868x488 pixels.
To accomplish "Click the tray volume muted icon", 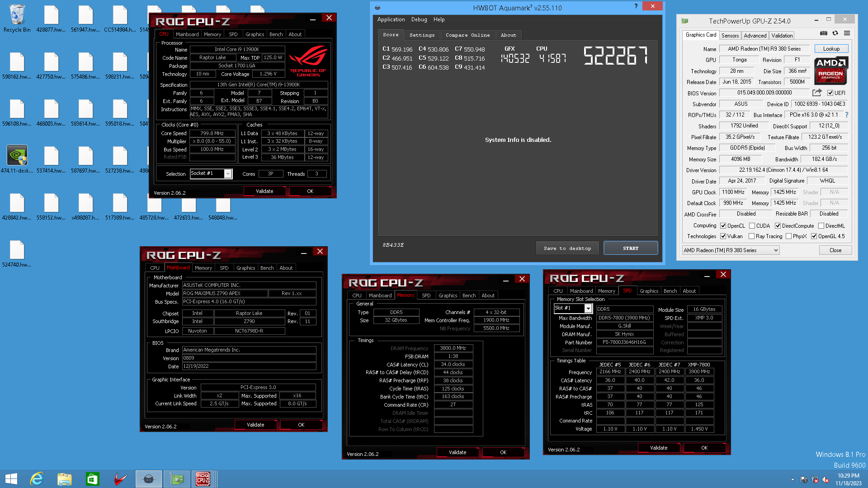I will point(826,479).
